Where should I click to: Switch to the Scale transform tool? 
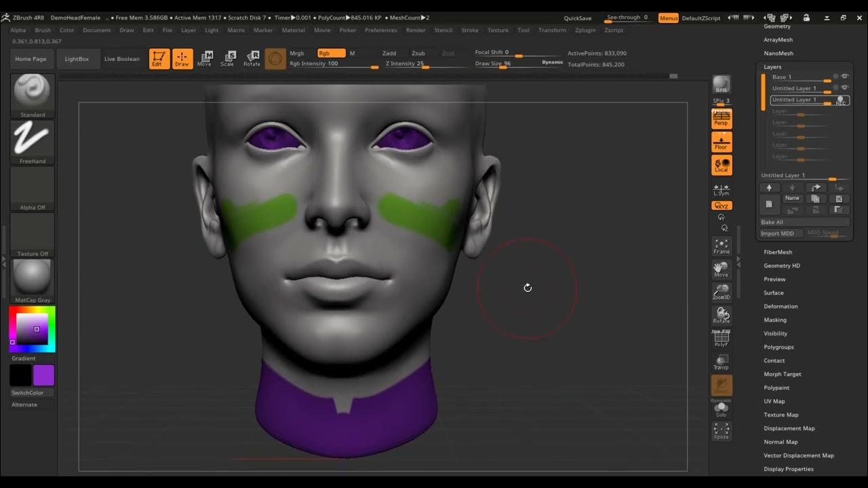click(x=228, y=59)
